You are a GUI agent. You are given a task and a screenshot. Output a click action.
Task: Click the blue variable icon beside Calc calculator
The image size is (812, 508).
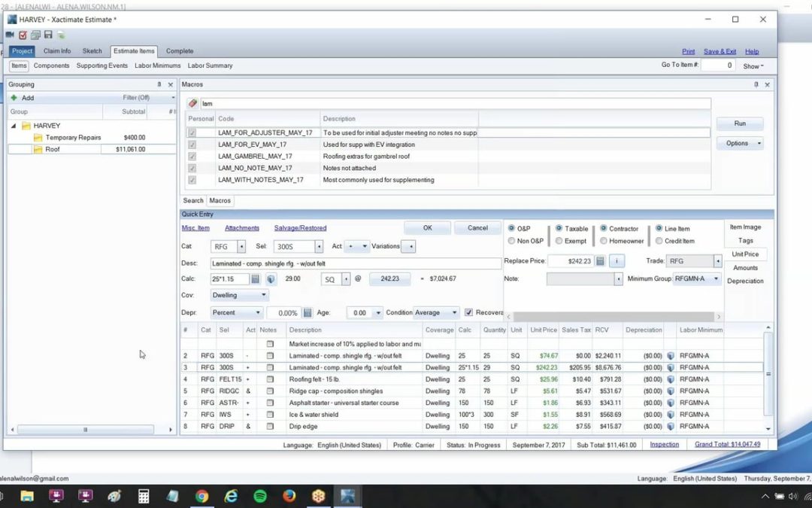pos(271,279)
